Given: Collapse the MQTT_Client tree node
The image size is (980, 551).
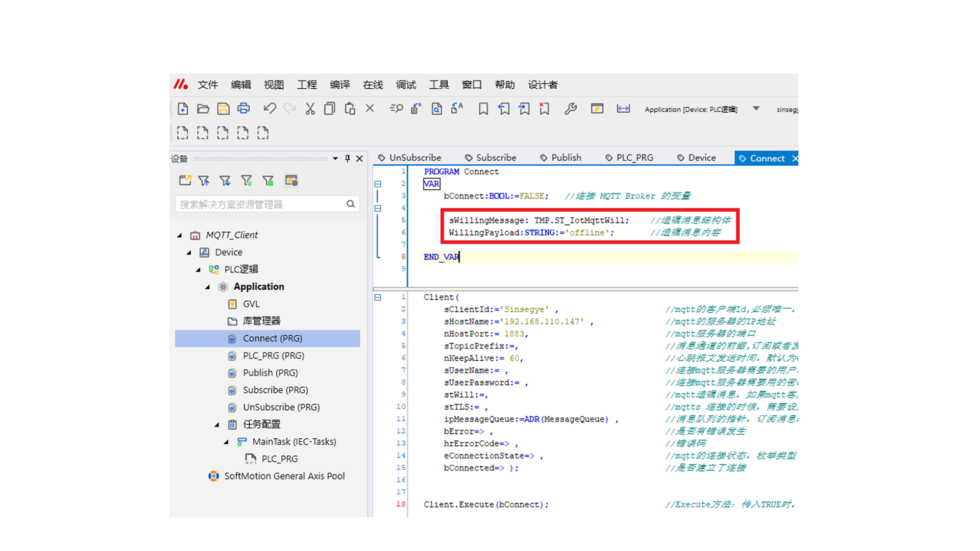Looking at the screenshot, I should (180, 235).
